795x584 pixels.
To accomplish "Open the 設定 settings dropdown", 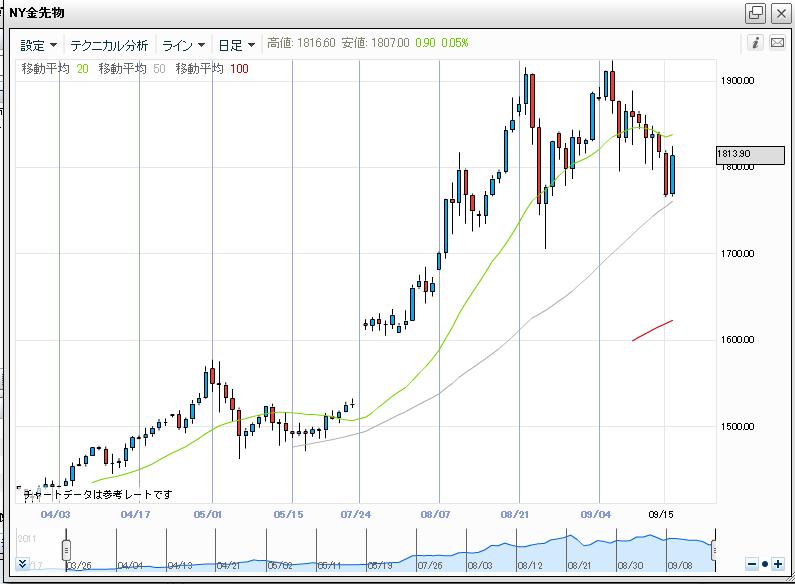I will click(39, 46).
